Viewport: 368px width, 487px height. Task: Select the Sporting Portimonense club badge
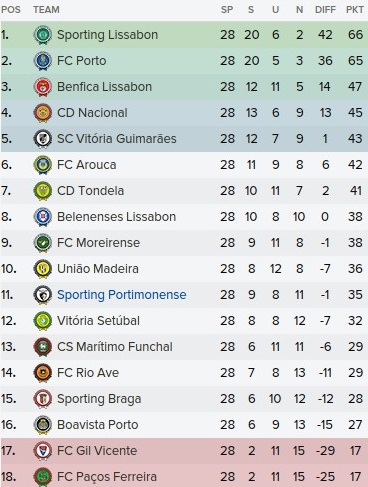43,295
